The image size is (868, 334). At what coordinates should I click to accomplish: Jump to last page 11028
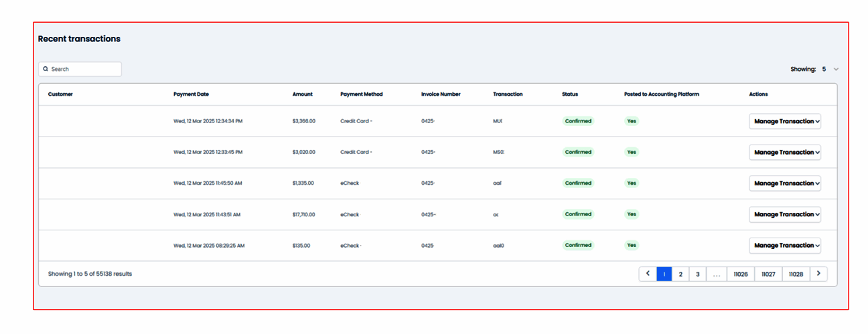tap(796, 274)
